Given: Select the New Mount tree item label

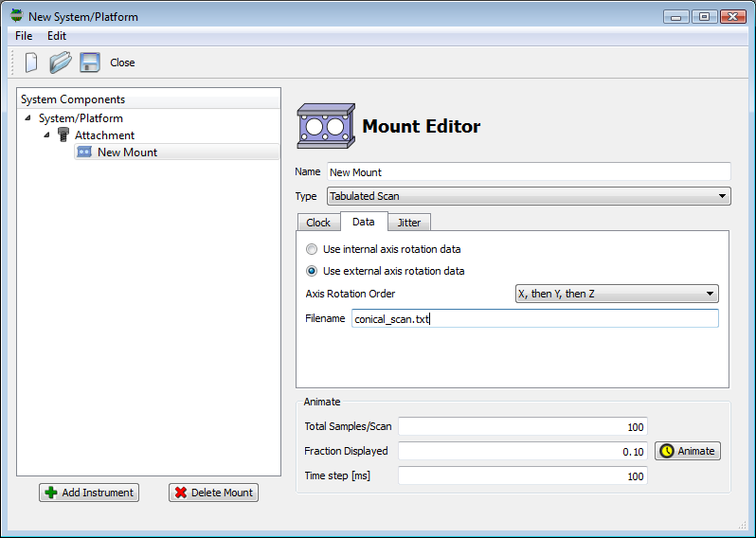Looking at the screenshot, I should click(x=127, y=152).
